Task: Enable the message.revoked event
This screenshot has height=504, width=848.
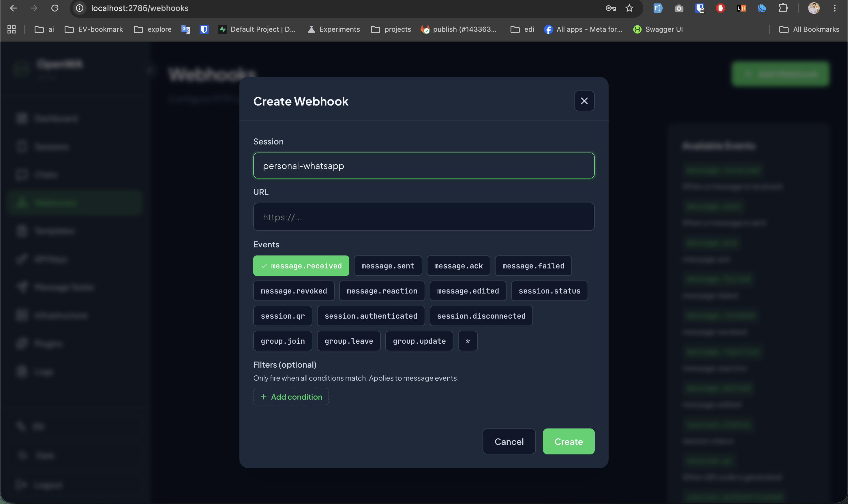Action: click(294, 291)
